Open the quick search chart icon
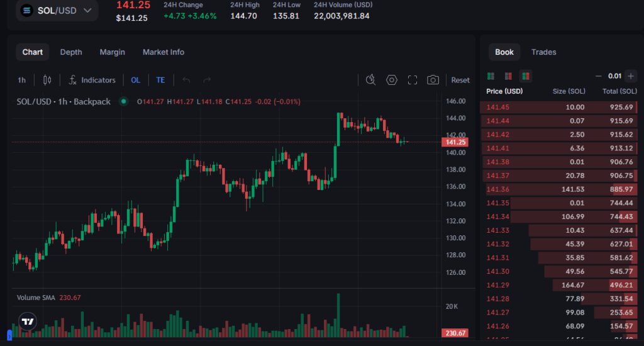 (x=370, y=80)
